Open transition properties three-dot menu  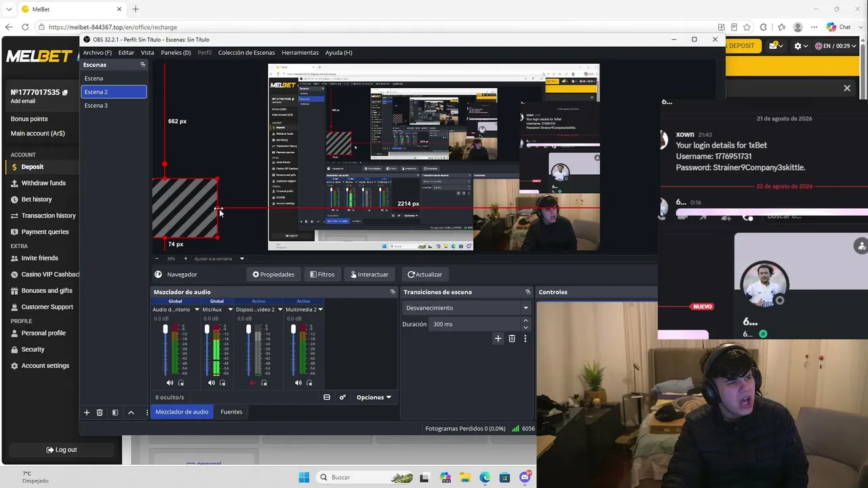click(525, 338)
